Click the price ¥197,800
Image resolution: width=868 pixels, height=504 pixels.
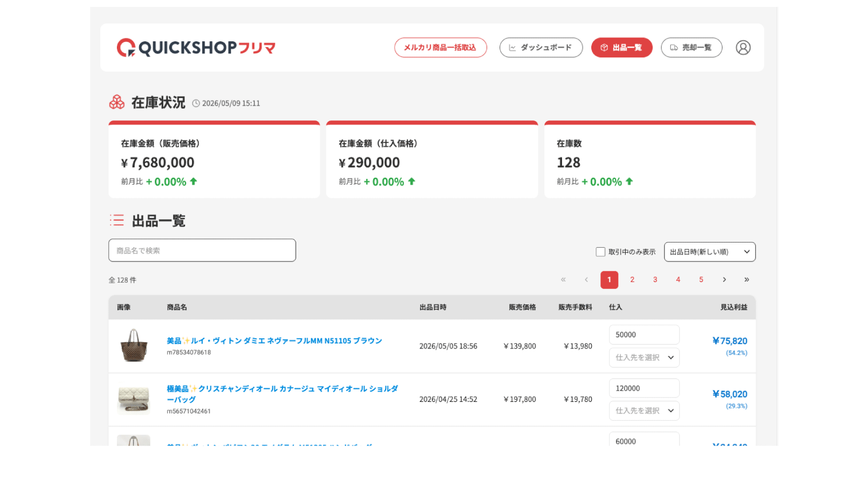coord(520,400)
